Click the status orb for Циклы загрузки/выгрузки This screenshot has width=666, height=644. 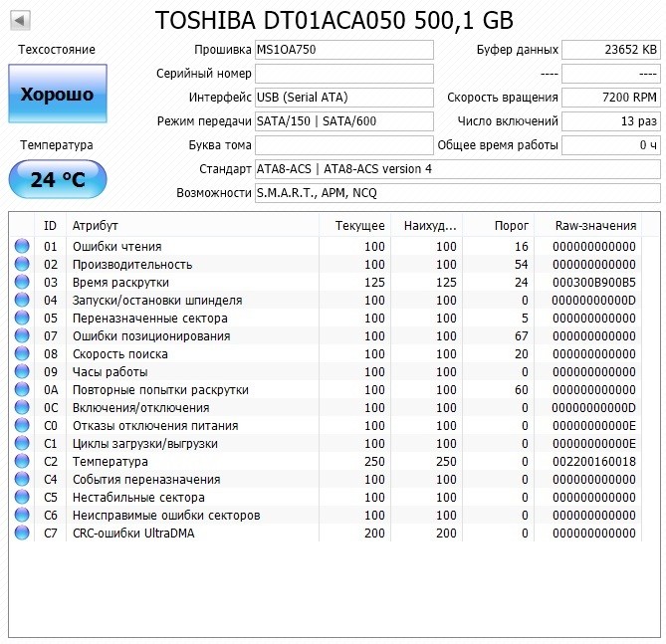pyautogui.click(x=22, y=443)
